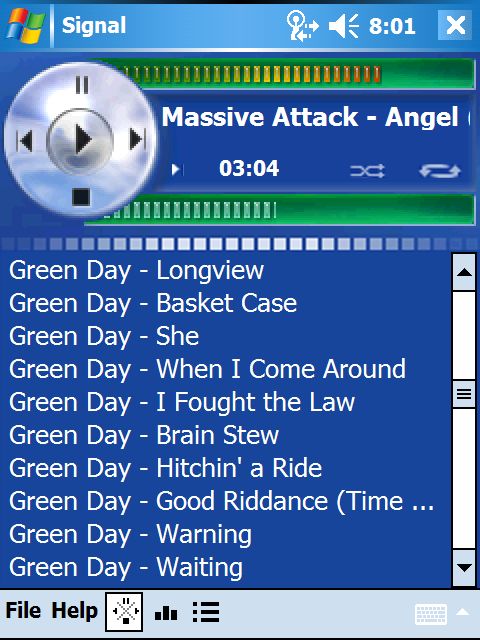Open the File menu

point(23,611)
